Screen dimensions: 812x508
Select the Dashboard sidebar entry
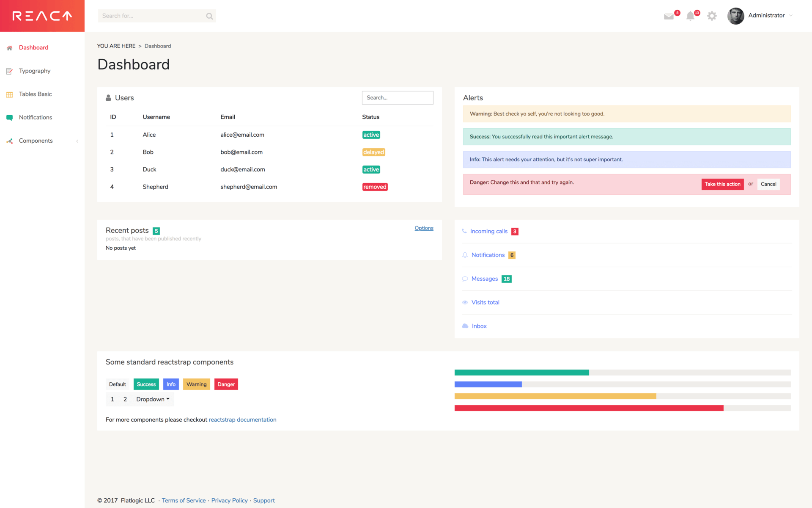point(33,47)
